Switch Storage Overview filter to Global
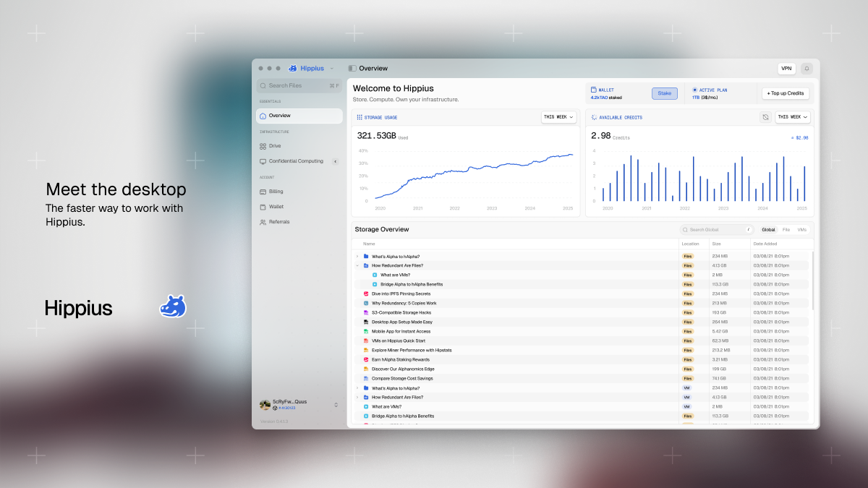Viewport: 868px width, 488px height. tap(768, 229)
